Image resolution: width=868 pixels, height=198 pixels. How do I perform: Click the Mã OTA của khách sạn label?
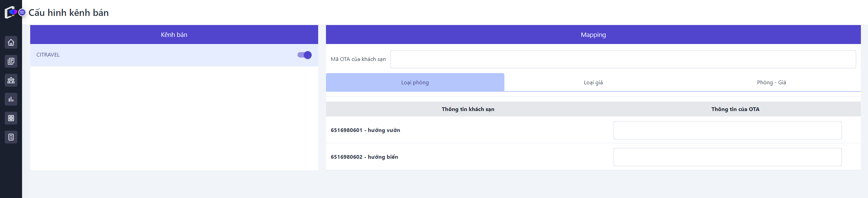358,59
